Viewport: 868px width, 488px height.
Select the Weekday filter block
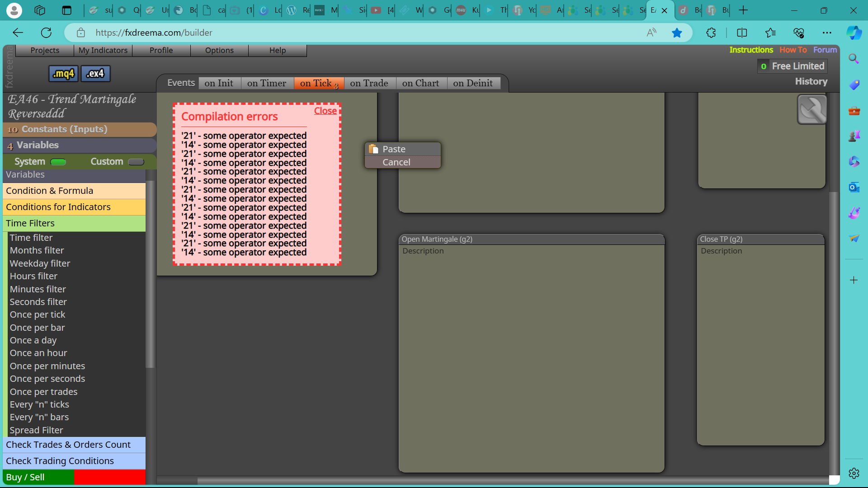(40, 263)
